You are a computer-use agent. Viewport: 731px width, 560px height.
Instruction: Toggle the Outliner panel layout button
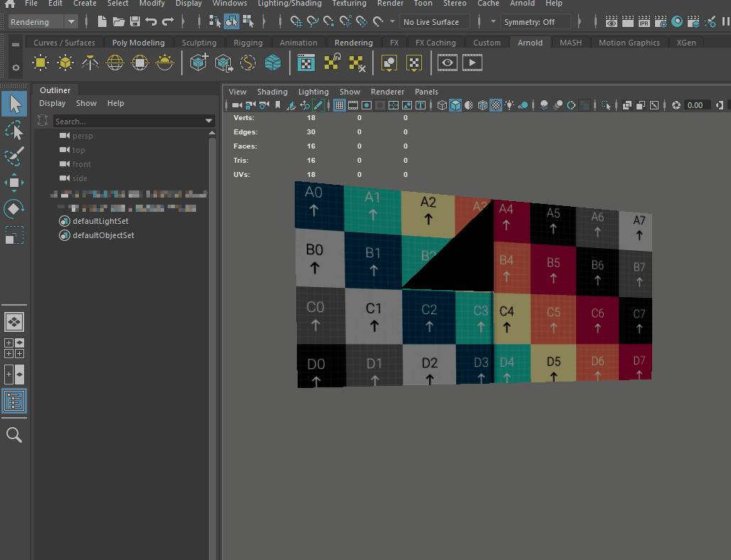click(x=14, y=401)
